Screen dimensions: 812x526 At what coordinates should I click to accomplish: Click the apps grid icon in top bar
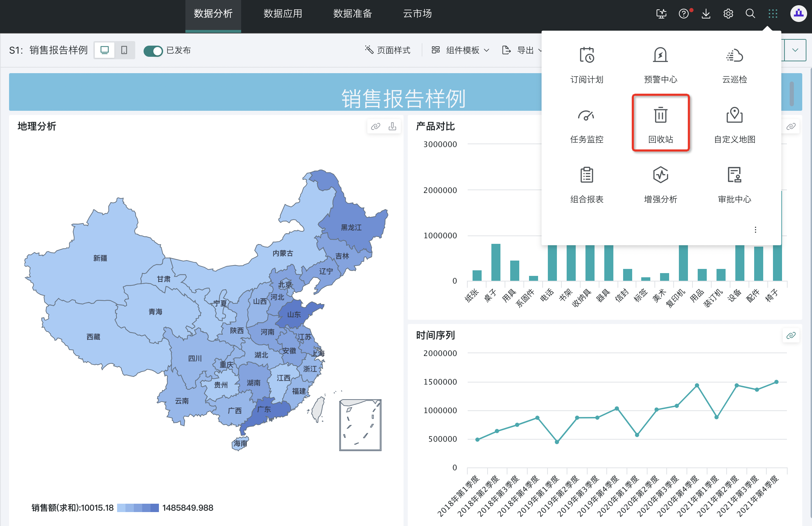pos(773,14)
